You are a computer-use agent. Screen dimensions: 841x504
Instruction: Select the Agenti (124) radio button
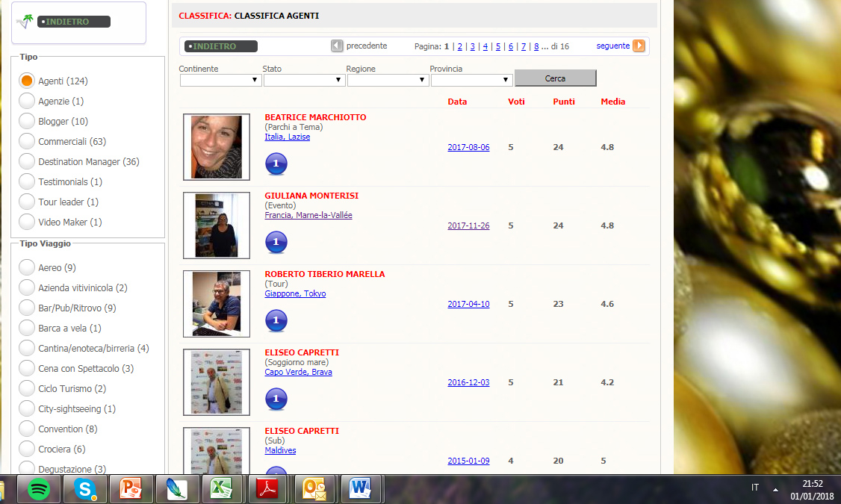click(x=26, y=81)
